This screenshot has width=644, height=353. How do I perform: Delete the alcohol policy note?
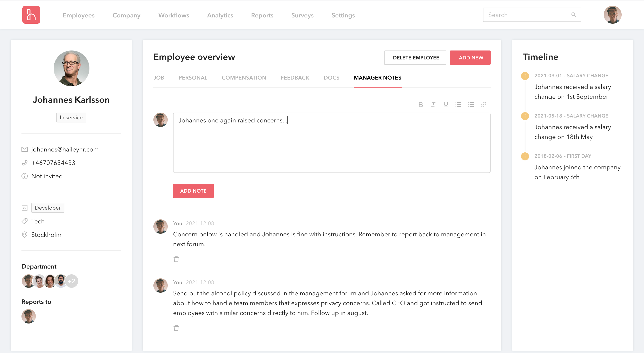[x=176, y=328]
